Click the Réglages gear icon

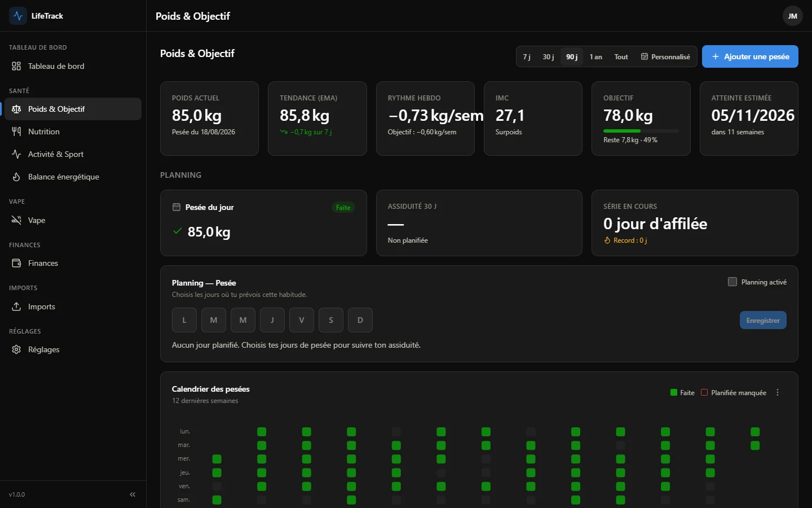tap(16, 349)
